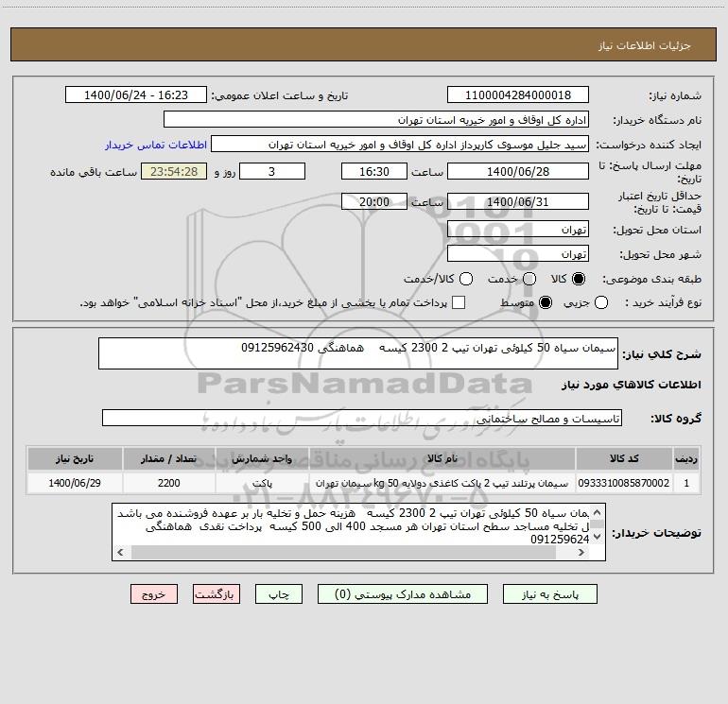The image size is (728, 704).
Task: Click the نام کالا column header
Action: click(442, 458)
